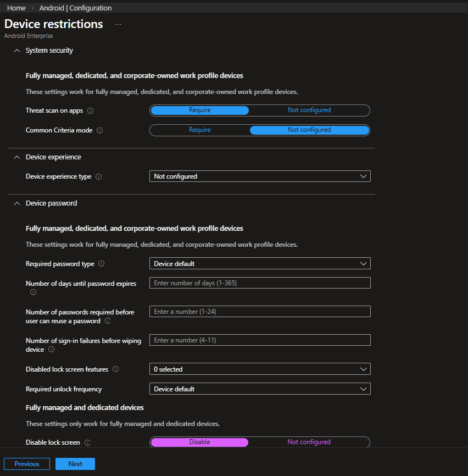The width and height of the screenshot is (468, 476).
Task: Go to Home in the breadcrumb
Action: tap(16, 8)
